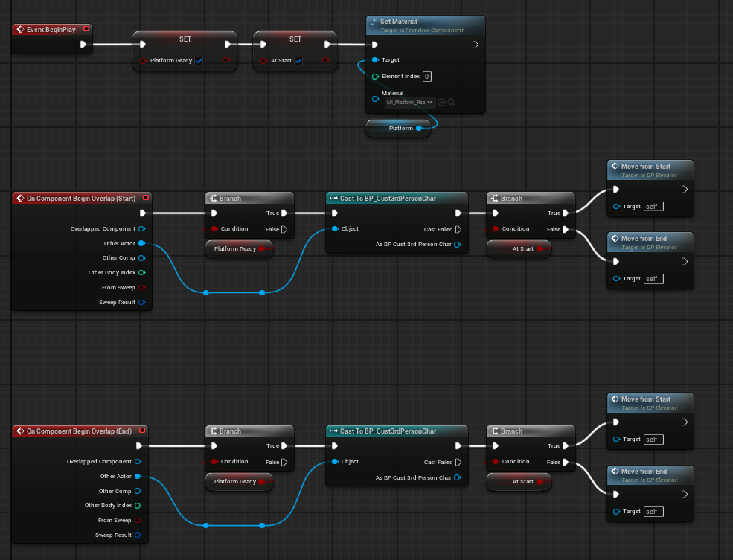The width and height of the screenshot is (733, 560).
Task: Click Other Comp pin on (End) overlap event
Action: tap(138, 491)
